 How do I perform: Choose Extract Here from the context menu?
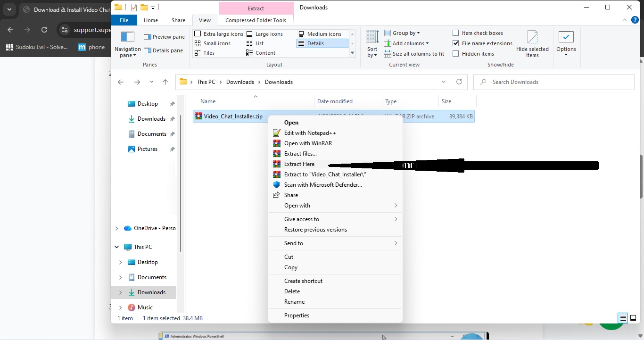[x=299, y=164]
